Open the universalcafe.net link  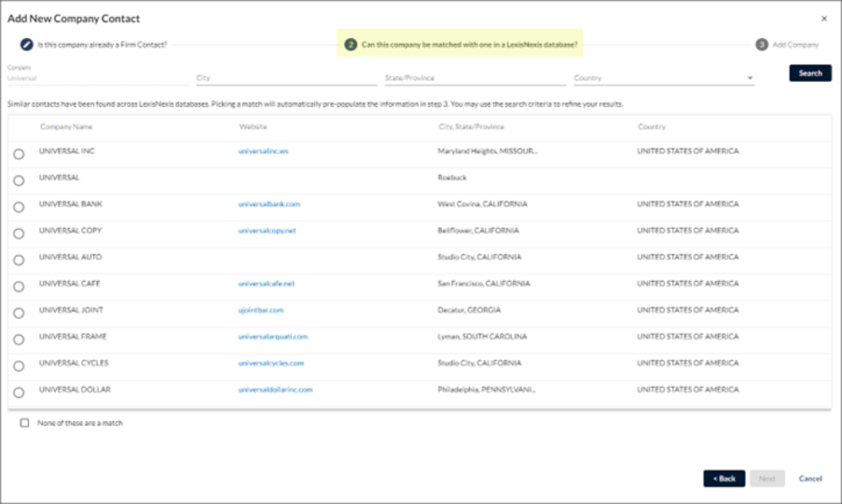(266, 283)
